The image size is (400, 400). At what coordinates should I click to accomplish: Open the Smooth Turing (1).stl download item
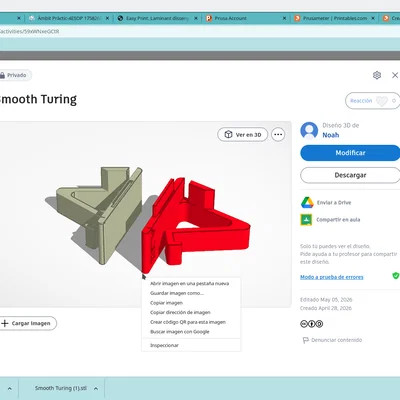[x=61, y=388]
